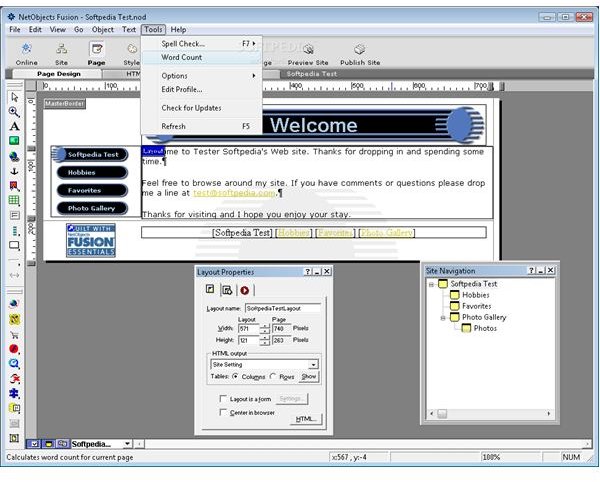Pick the Layout Region rectangle tool
Image resolution: width=600 pixels, height=482 pixels.
click(14, 245)
